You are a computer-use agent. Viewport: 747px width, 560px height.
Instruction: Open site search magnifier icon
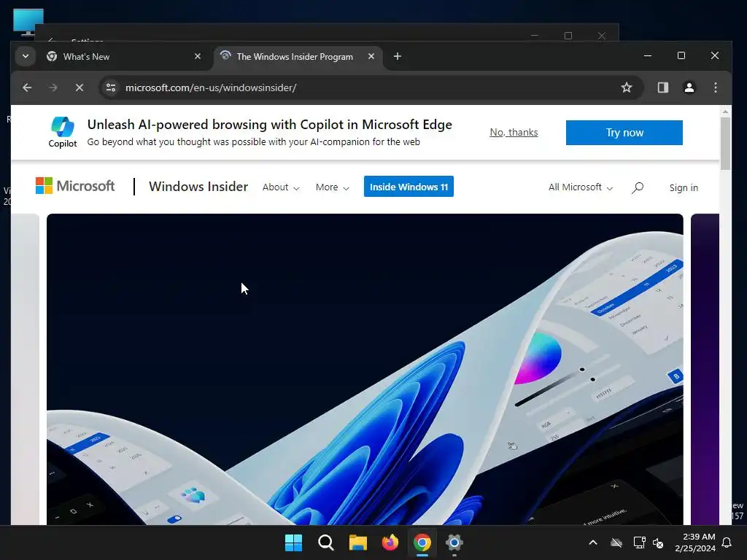pyautogui.click(x=638, y=187)
